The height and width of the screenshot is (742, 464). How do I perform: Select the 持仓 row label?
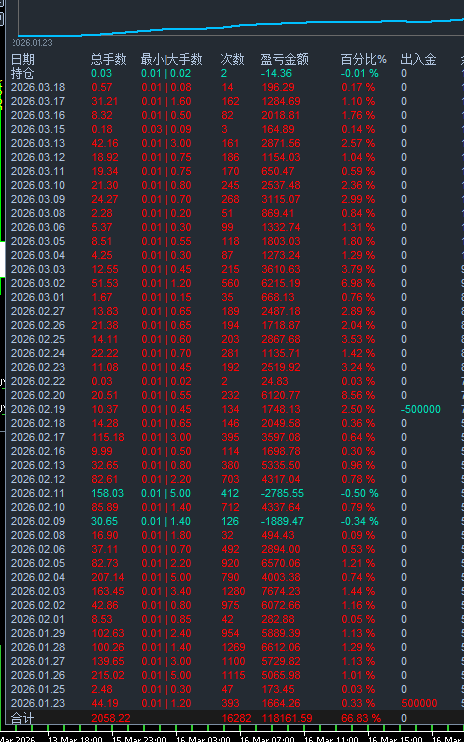point(23,73)
